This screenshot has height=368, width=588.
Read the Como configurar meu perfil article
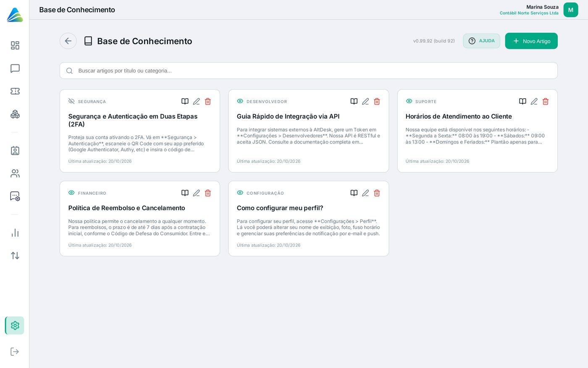354,193
